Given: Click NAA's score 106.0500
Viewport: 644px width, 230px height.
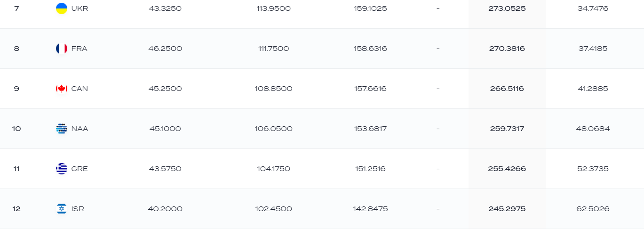Looking at the screenshot, I should pos(273,129).
